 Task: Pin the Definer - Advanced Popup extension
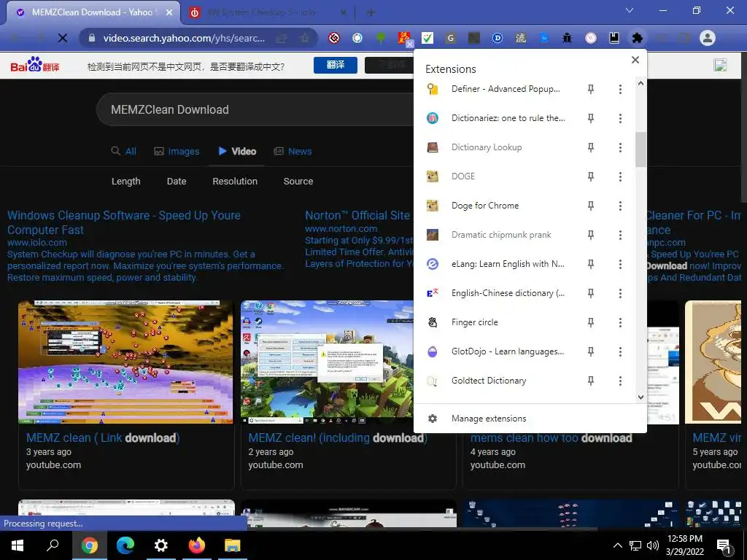pos(591,89)
